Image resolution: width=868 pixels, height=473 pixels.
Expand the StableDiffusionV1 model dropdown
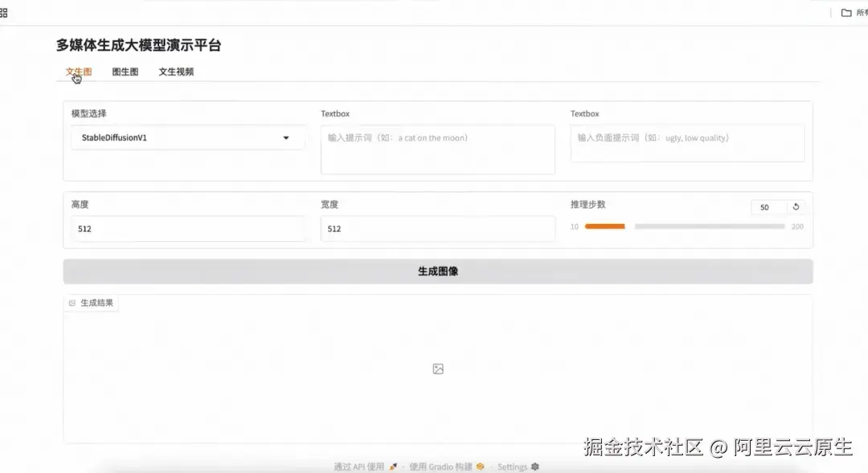click(x=187, y=138)
